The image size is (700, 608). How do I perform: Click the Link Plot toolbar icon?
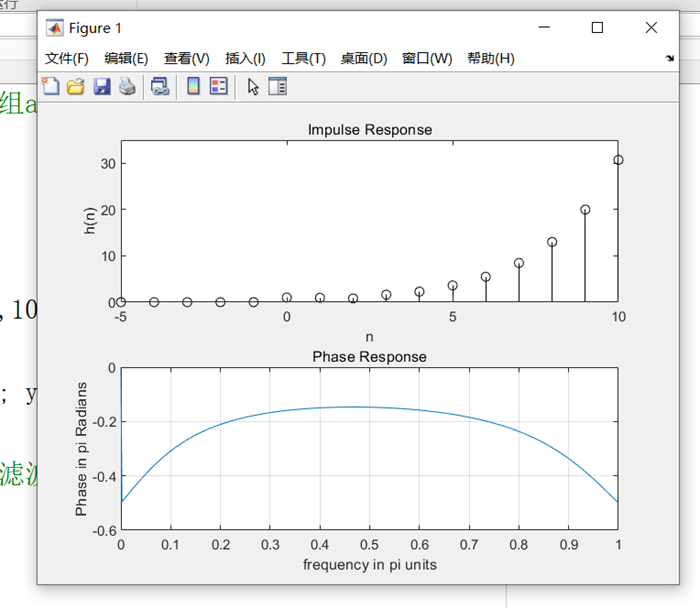pyautogui.click(x=160, y=86)
